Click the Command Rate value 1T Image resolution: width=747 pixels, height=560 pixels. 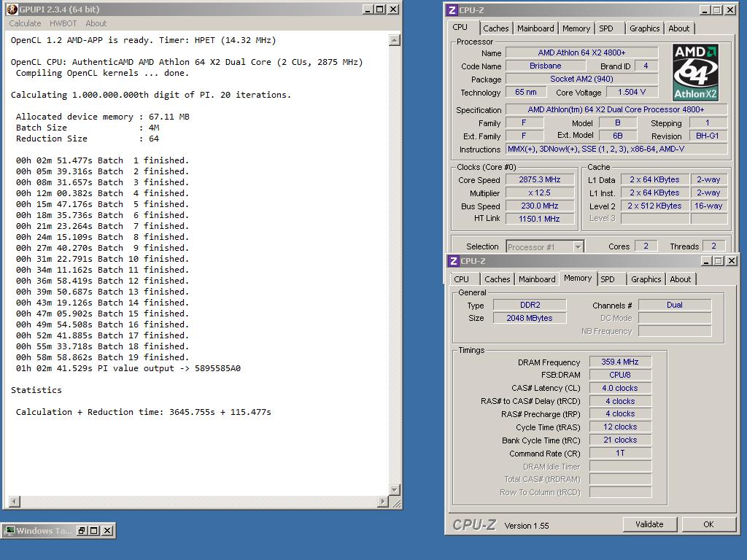click(x=620, y=454)
